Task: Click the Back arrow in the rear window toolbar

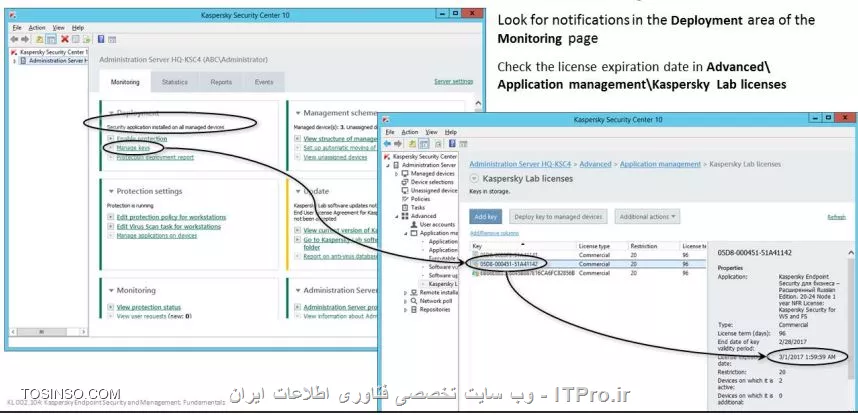Action: tap(14, 39)
